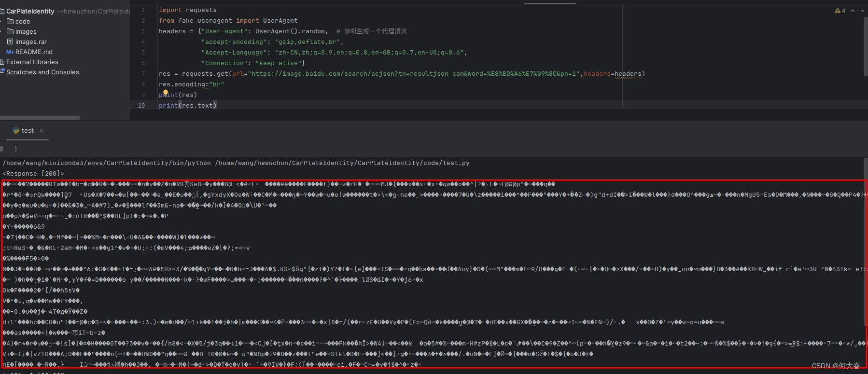Expand External Libraries node

(32, 62)
